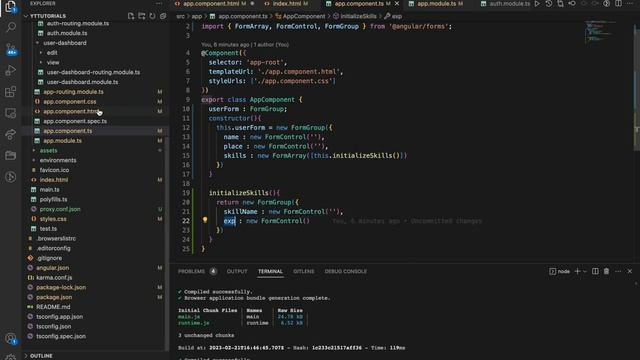Add a new terminal with plus icon

[577, 271]
